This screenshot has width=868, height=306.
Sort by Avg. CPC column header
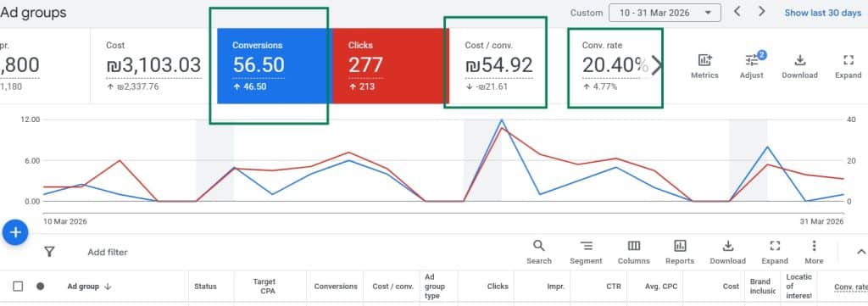tap(661, 286)
